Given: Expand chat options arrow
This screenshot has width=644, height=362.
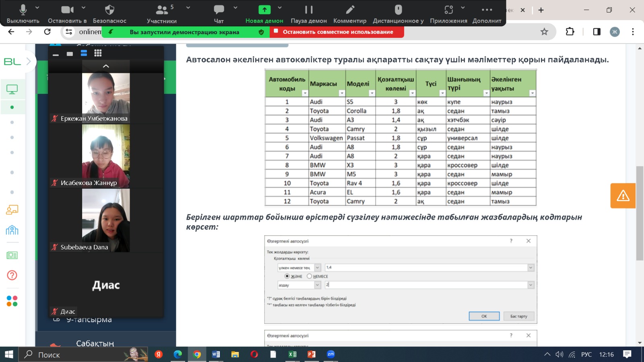Looking at the screenshot, I should click(235, 8).
